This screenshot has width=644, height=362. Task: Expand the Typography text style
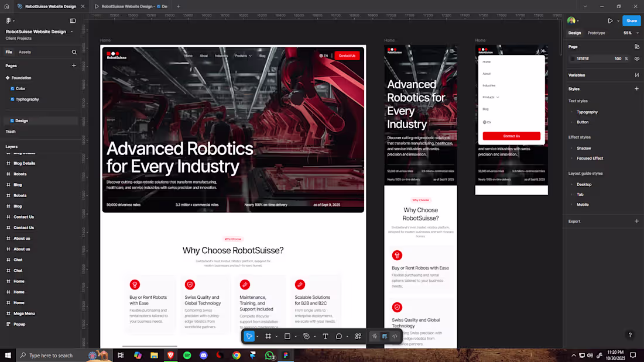click(x=572, y=112)
